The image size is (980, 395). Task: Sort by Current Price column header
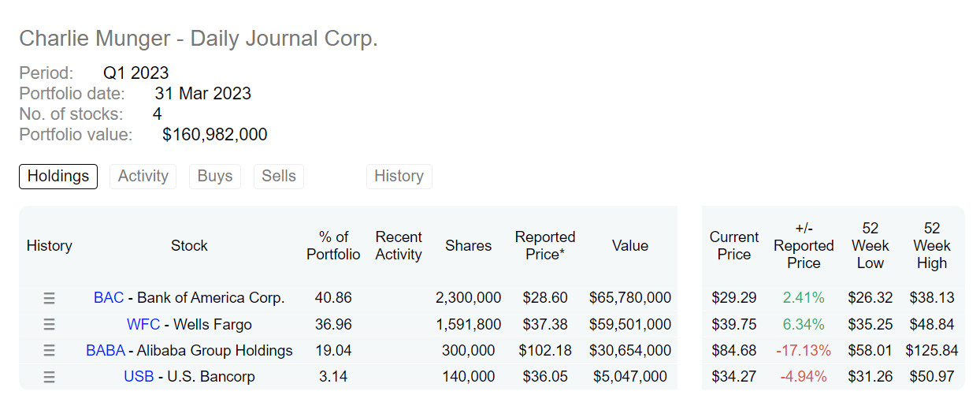coord(734,246)
